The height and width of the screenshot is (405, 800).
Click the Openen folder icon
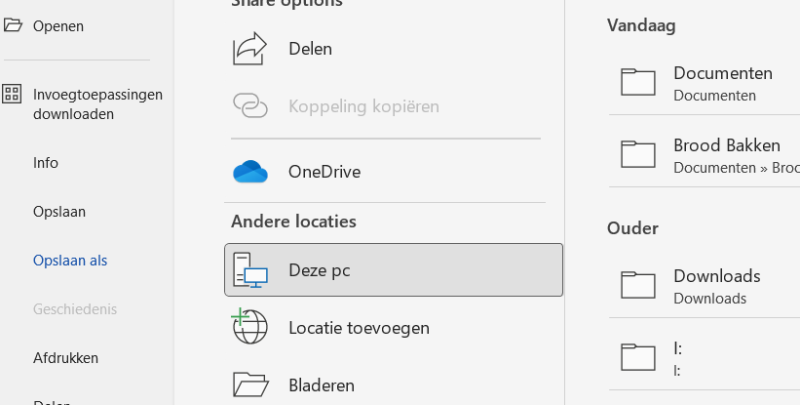coord(13,26)
